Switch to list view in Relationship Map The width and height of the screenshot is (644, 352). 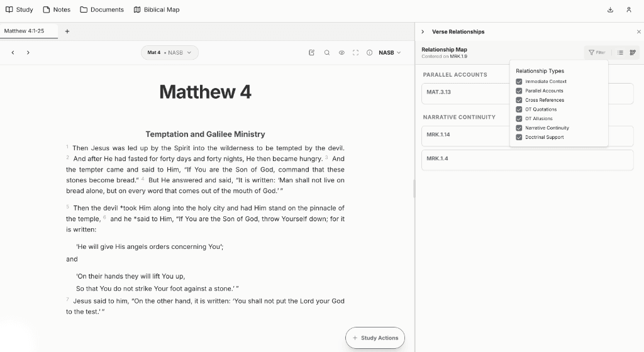(620, 53)
